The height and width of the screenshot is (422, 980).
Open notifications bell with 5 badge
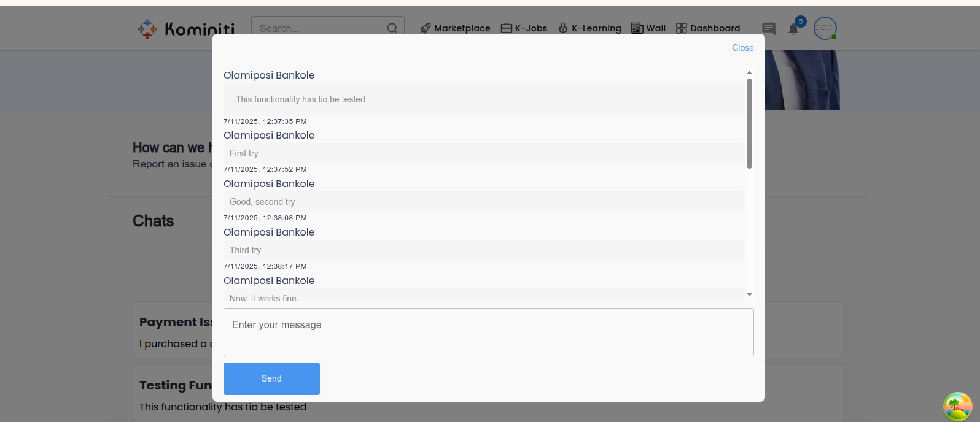click(793, 29)
